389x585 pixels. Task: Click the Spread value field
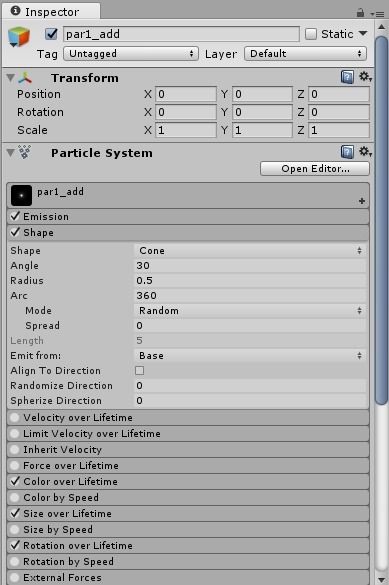click(x=250, y=326)
